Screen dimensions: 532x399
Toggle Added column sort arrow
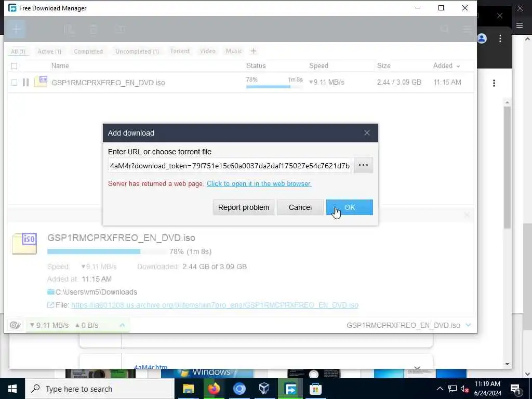click(458, 66)
